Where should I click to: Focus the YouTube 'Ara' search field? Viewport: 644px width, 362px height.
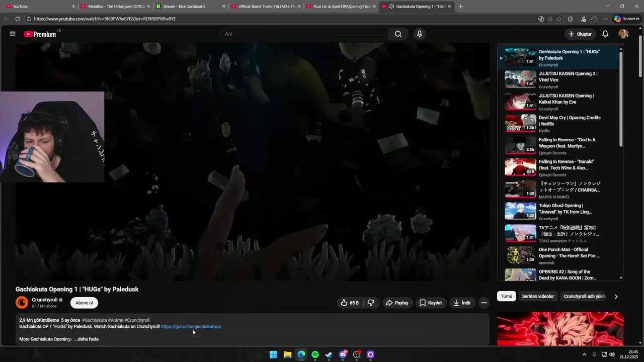303,34
